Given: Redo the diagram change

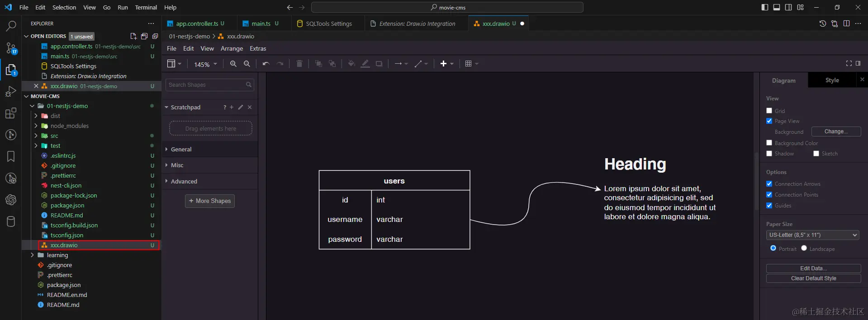Looking at the screenshot, I should 280,64.
